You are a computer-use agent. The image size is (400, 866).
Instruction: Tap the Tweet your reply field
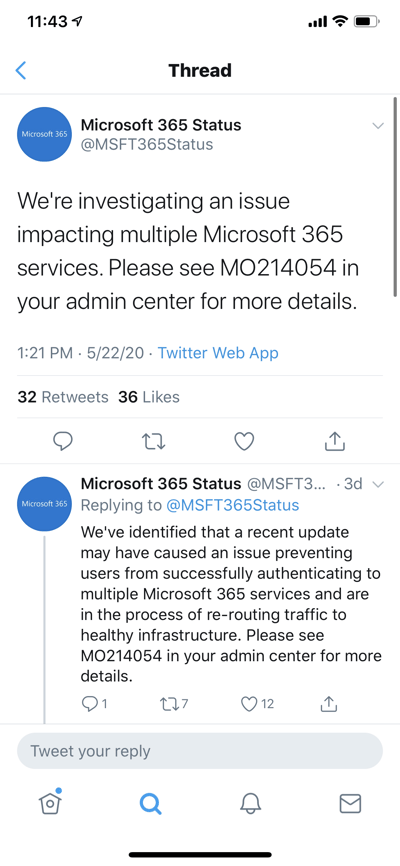pos(200,751)
